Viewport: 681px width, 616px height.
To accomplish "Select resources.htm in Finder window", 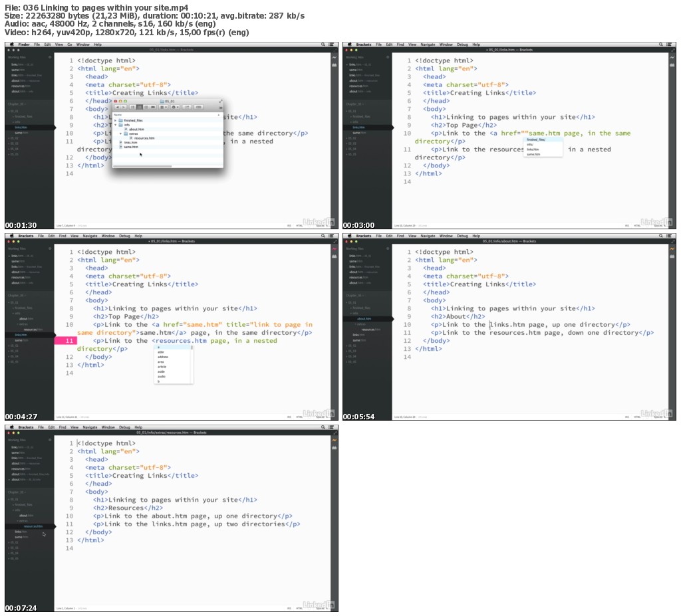I will [144, 138].
